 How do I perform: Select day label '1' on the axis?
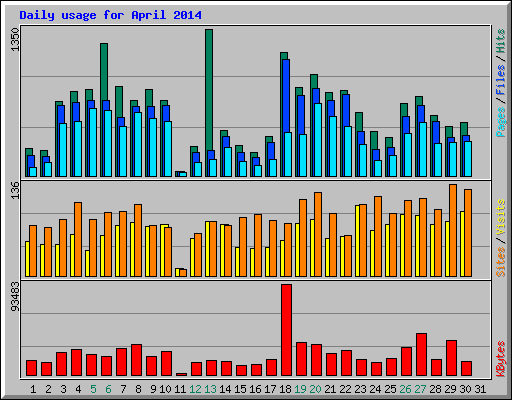point(33,389)
